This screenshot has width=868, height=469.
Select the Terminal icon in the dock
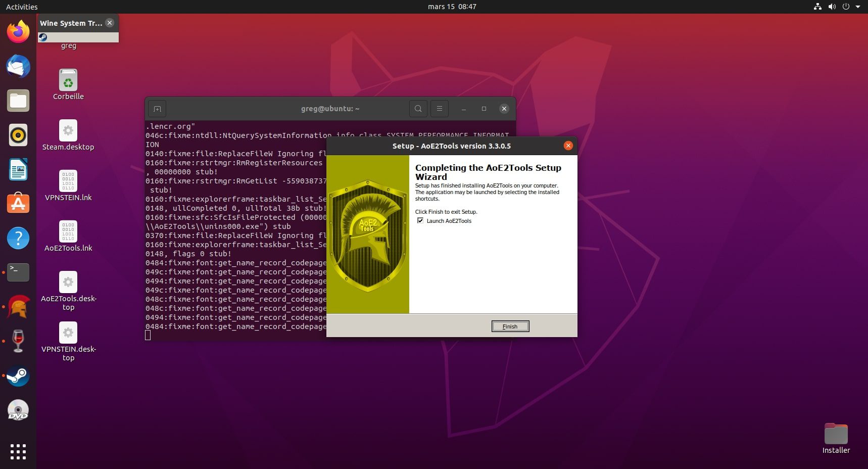coord(18,272)
